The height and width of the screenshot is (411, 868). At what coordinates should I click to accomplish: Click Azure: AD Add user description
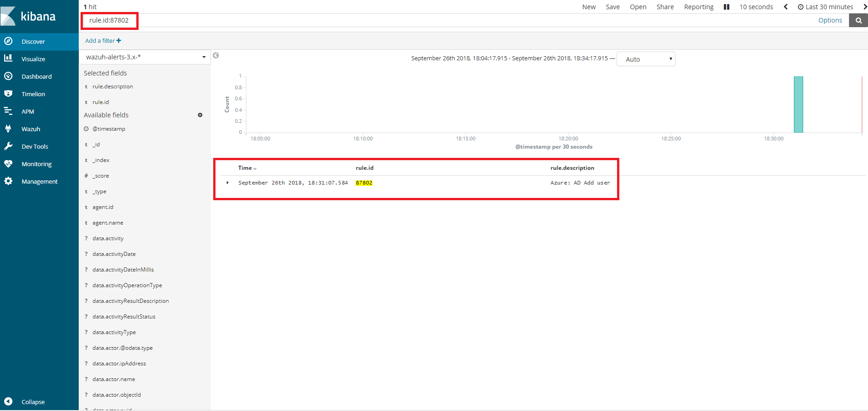tap(580, 183)
